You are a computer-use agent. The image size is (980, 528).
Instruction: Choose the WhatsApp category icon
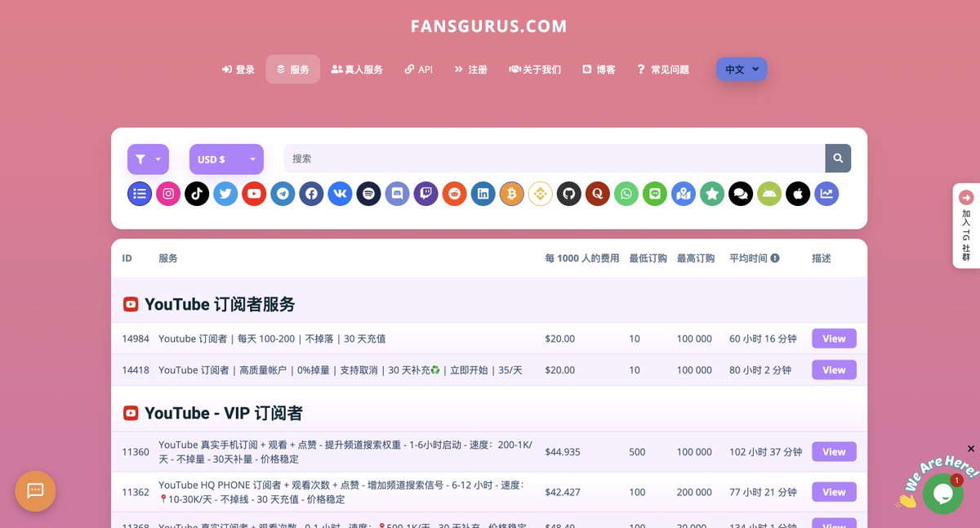point(626,194)
